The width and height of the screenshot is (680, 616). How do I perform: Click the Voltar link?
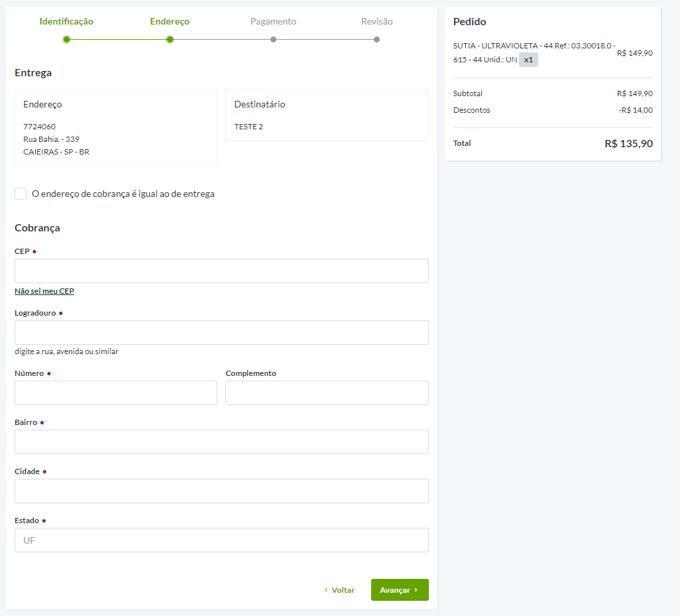coord(339,589)
